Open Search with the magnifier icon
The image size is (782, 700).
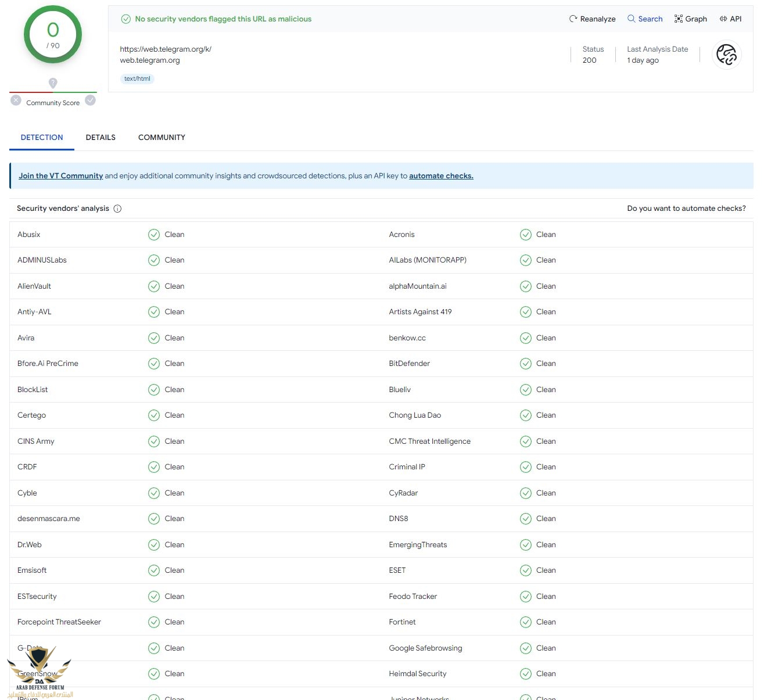point(632,19)
